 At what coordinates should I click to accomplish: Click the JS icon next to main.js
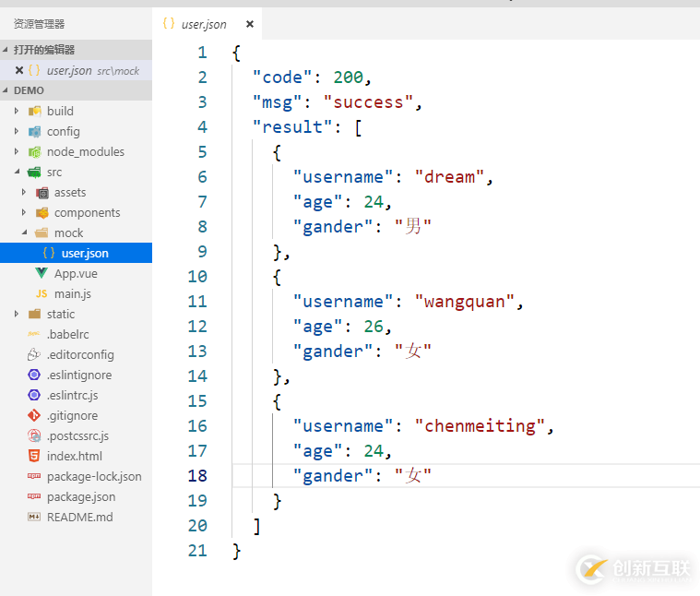[x=41, y=293]
